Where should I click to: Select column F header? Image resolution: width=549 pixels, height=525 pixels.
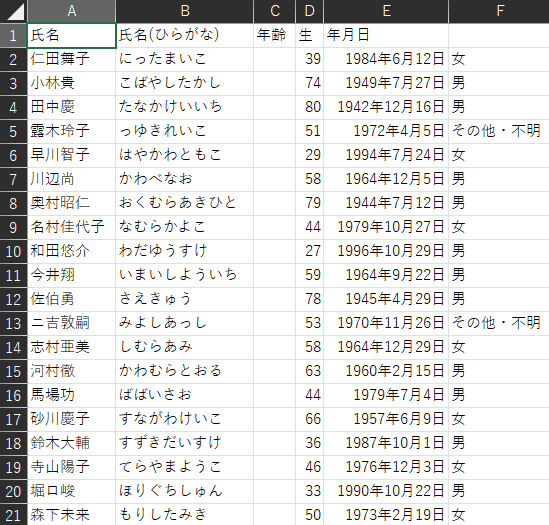coord(499,11)
